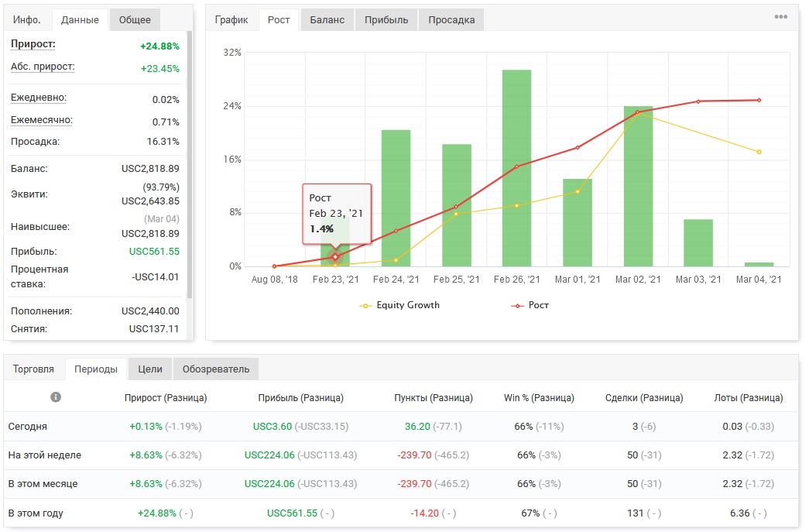The height and width of the screenshot is (532, 809).
Task: Switch to the Инфо. tab
Action: point(27,19)
